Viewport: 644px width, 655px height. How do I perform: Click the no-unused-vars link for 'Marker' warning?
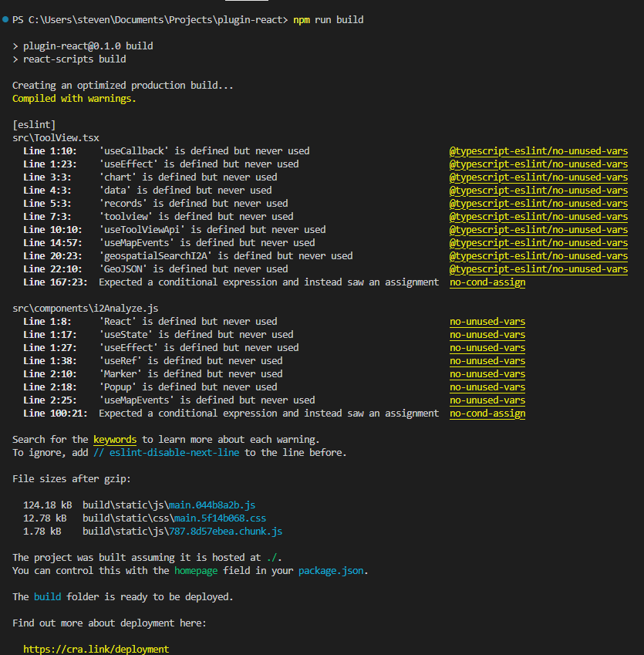(487, 373)
